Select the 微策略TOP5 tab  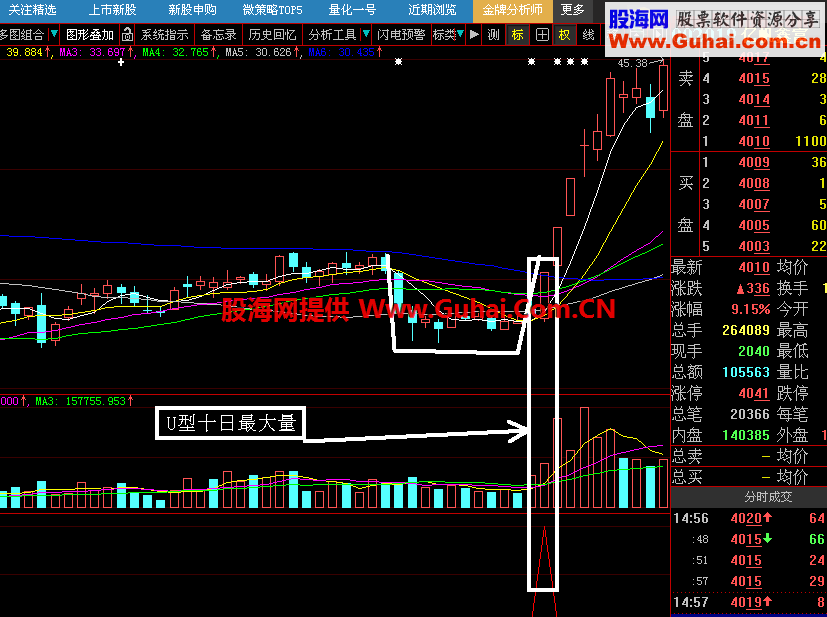pyautogui.click(x=273, y=10)
